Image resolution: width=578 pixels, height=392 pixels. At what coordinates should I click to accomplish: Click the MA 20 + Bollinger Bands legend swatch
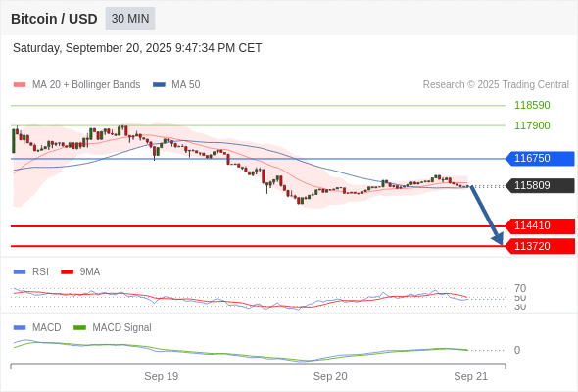pos(20,85)
